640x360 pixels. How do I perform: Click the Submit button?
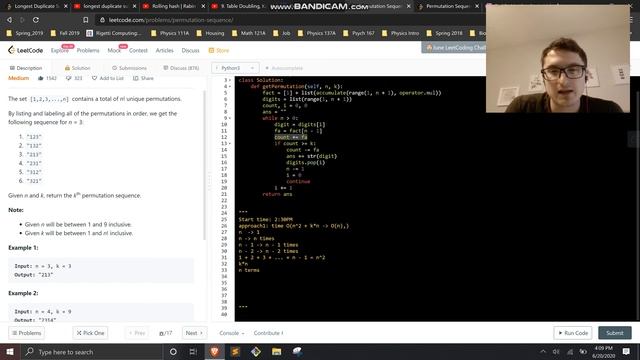pyautogui.click(x=615, y=333)
